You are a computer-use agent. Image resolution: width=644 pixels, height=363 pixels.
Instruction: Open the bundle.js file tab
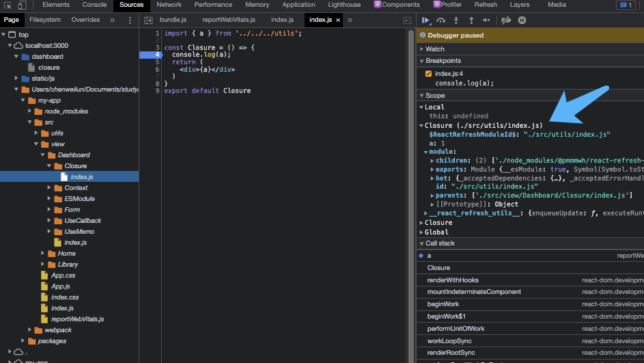(173, 21)
